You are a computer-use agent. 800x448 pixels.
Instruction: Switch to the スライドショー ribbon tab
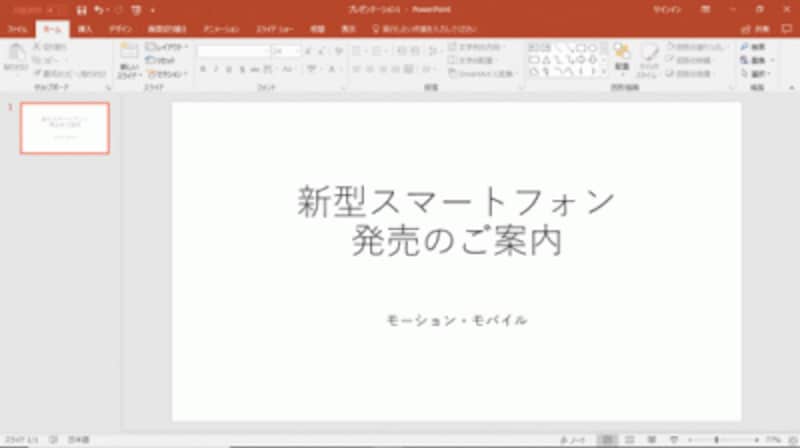[274, 29]
